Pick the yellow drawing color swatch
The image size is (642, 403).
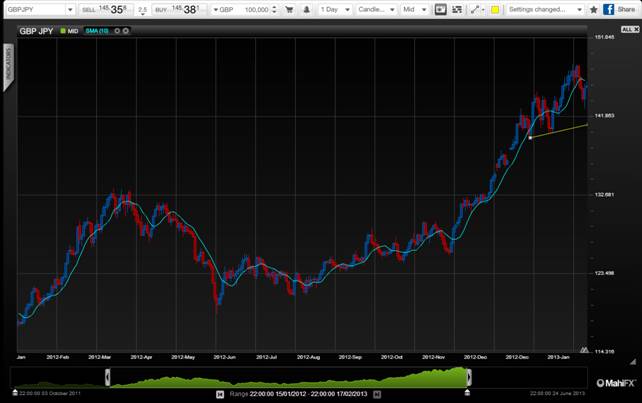[495, 9]
